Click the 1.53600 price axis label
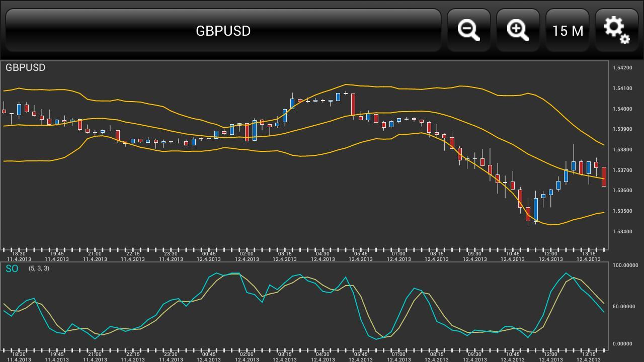644x362 pixels. click(x=622, y=191)
